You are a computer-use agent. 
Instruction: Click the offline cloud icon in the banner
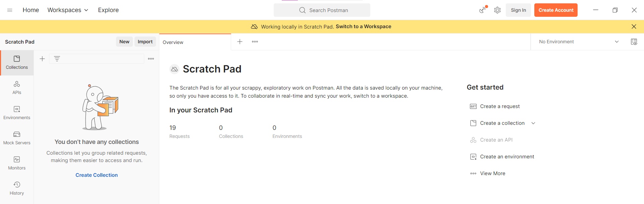coord(254,27)
